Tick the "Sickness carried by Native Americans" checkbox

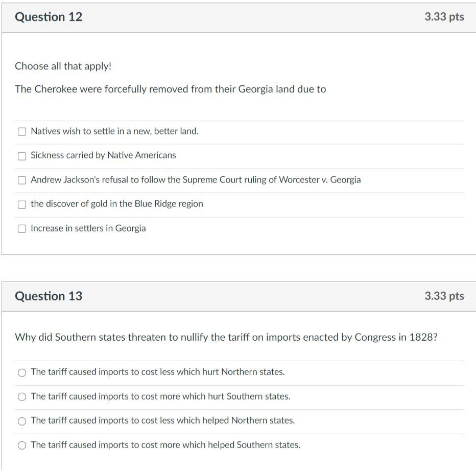click(x=22, y=156)
